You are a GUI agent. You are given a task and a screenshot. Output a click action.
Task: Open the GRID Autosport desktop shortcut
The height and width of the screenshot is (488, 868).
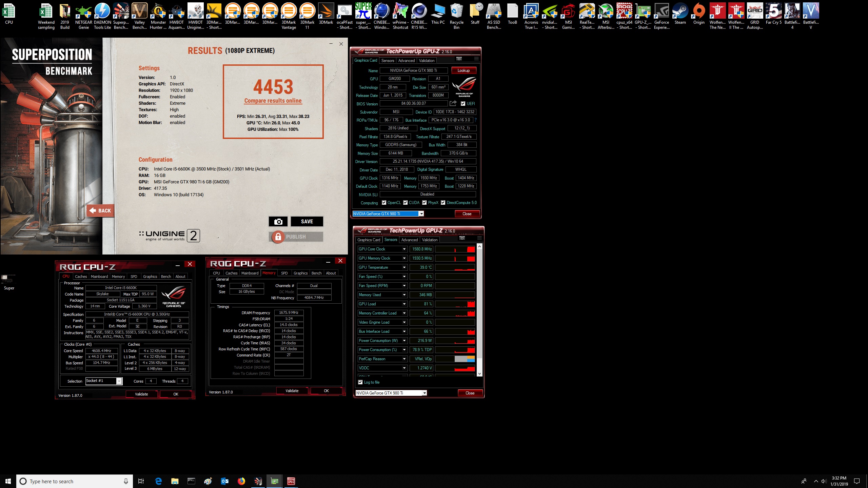point(755,16)
